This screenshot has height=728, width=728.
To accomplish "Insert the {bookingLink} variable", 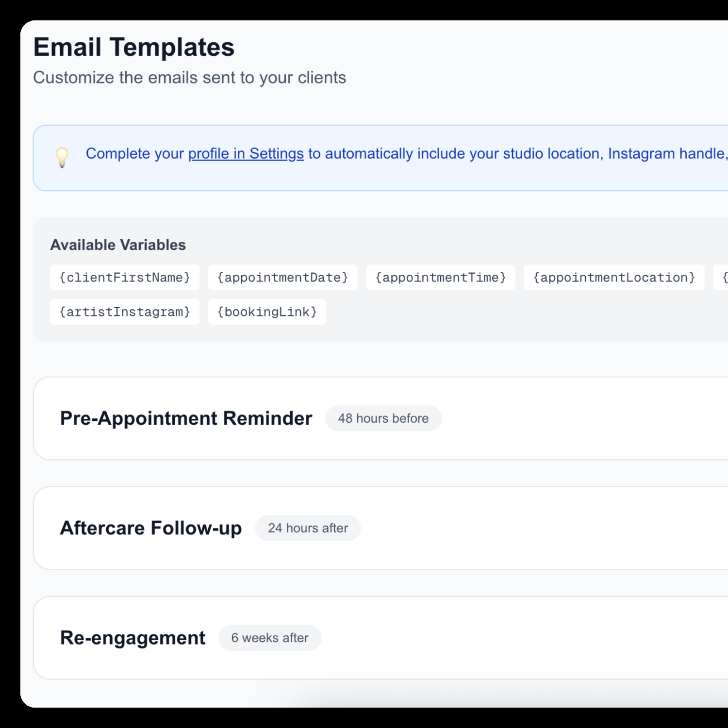I will click(x=267, y=312).
